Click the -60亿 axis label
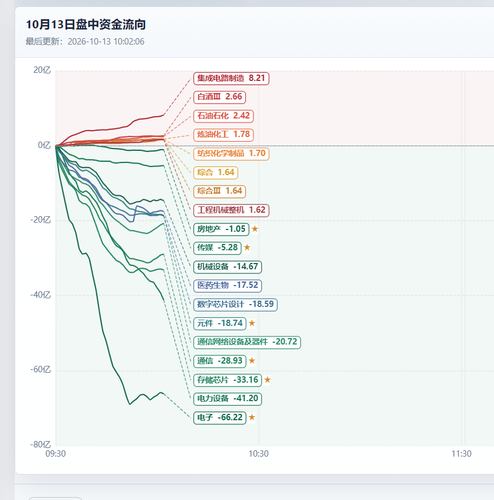494x500 pixels. click(x=41, y=370)
